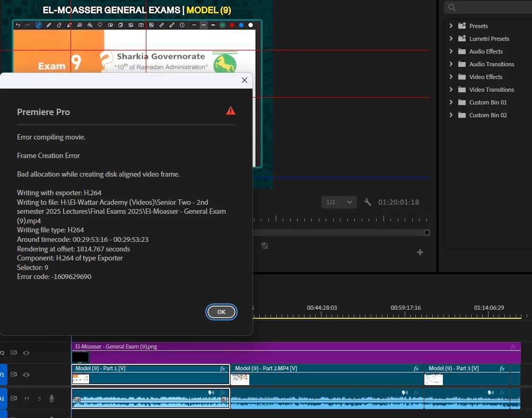Open the Program Monitor button editor plus
This screenshot has width=532, height=418.
[x=420, y=252]
